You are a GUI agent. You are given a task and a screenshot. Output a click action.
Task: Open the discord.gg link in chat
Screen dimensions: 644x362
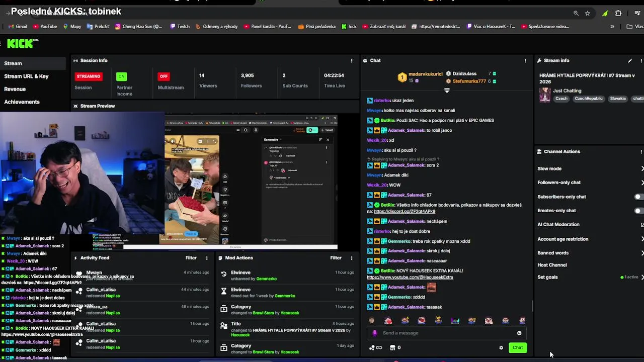tap(405, 212)
